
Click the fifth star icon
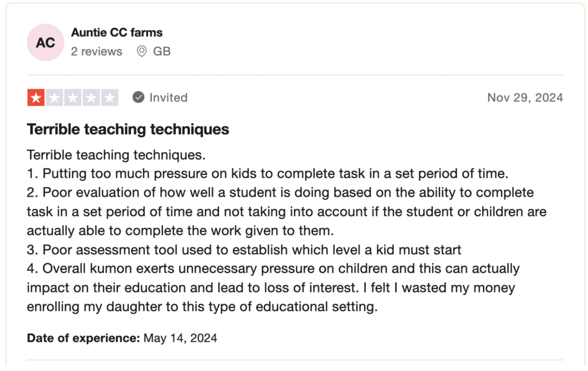point(109,97)
